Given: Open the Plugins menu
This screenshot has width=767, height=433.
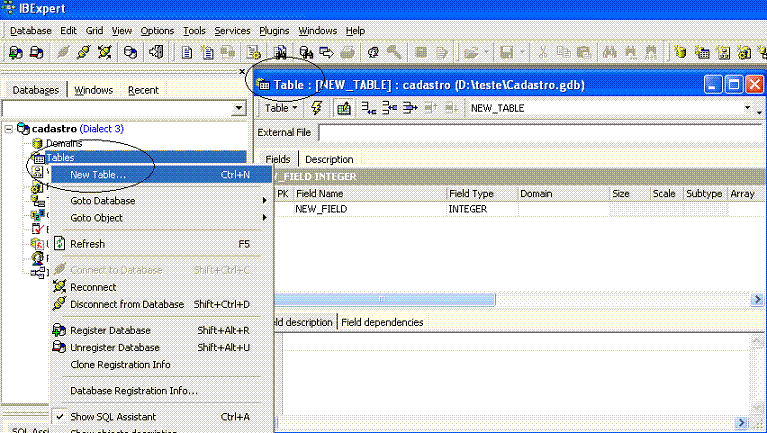Looking at the screenshot, I should coord(274,30).
